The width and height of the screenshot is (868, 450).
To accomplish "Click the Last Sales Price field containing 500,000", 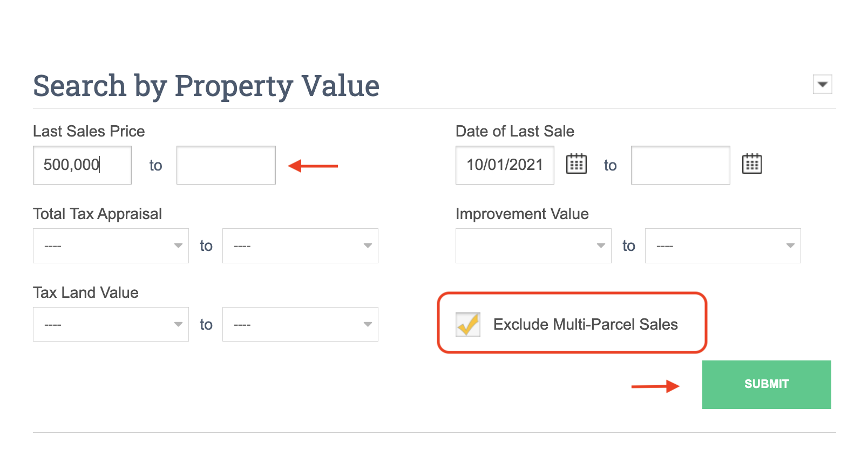I will (x=82, y=165).
